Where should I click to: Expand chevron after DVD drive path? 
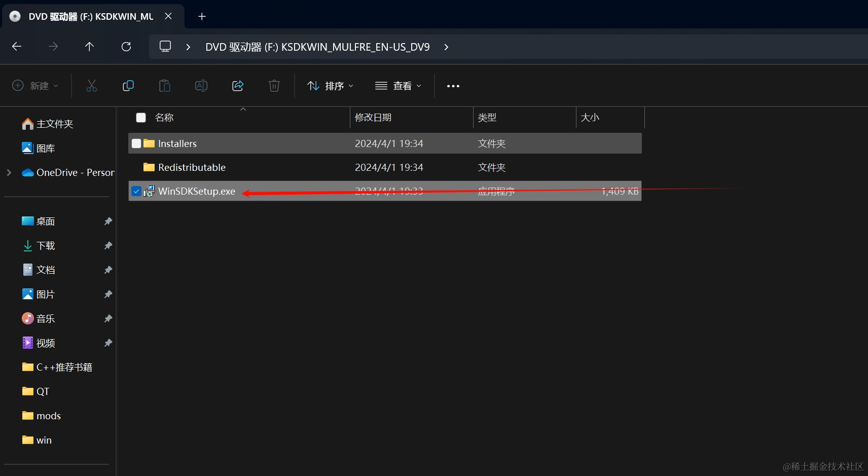[446, 47]
